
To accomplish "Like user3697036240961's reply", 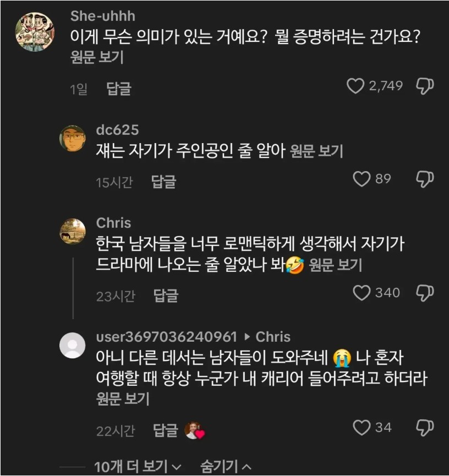I will (x=362, y=428).
